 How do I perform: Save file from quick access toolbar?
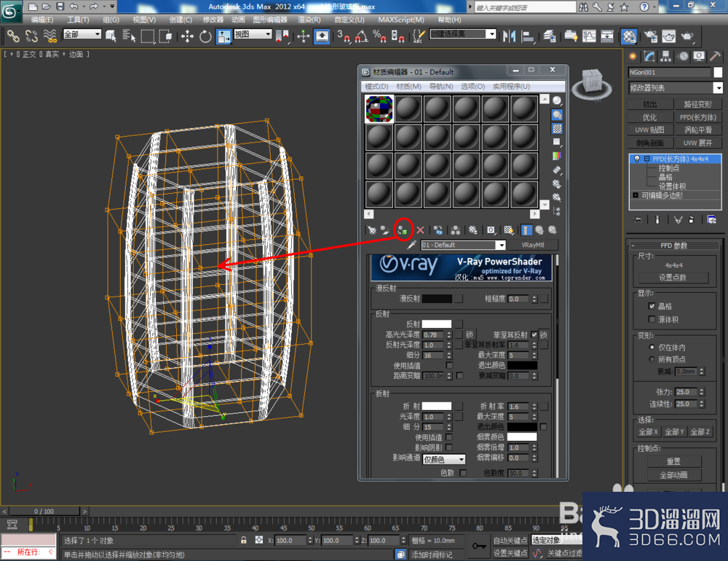coord(60,7)
